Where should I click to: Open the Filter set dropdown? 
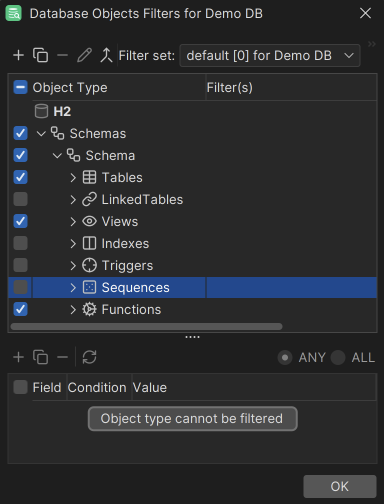(270, 55)
